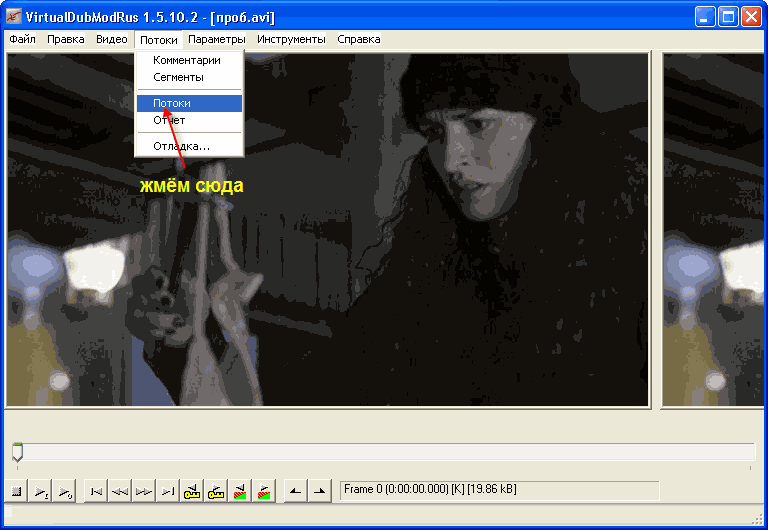The height and width of the screenshot is (530, 768).
Task: Choose Сегменты from the dropdown
Action: 190,77
